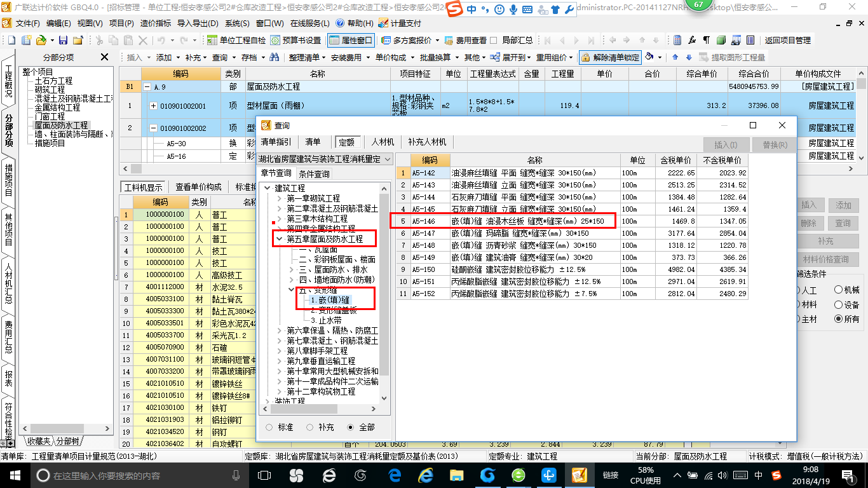Open Microsoft Edge from the taskbar
The height and width of the screenshot is (488, 868).
[395, 475]
